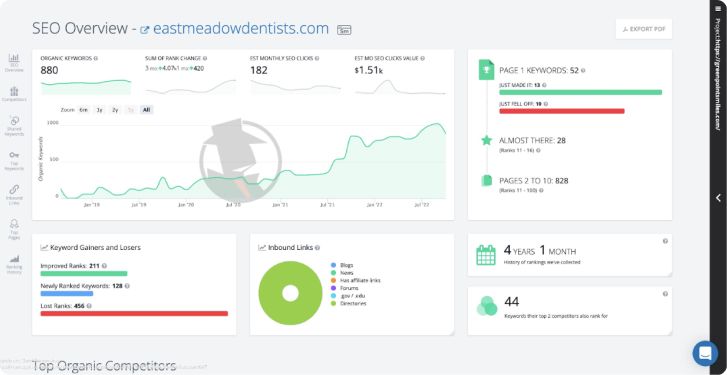Open the Inbound Links sidebar icon
Viewport: 727px width, 375px height.
click(x=14, y=189)
